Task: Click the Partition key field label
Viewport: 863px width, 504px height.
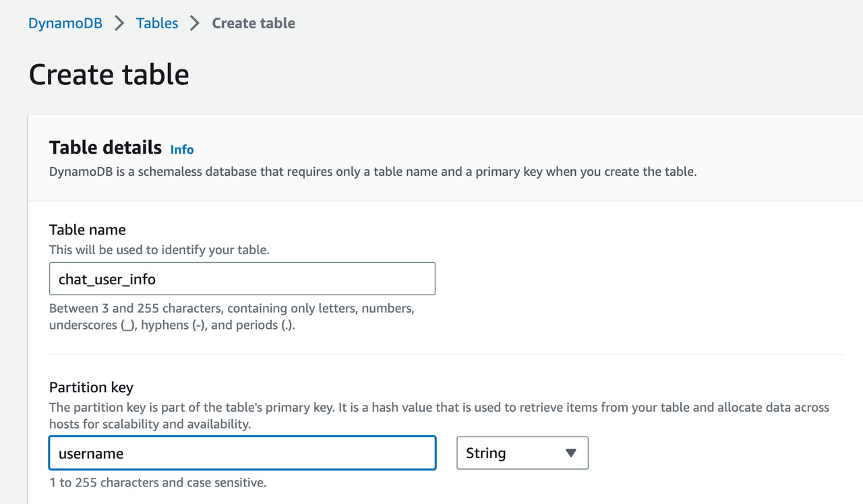Action: (91, 387)
